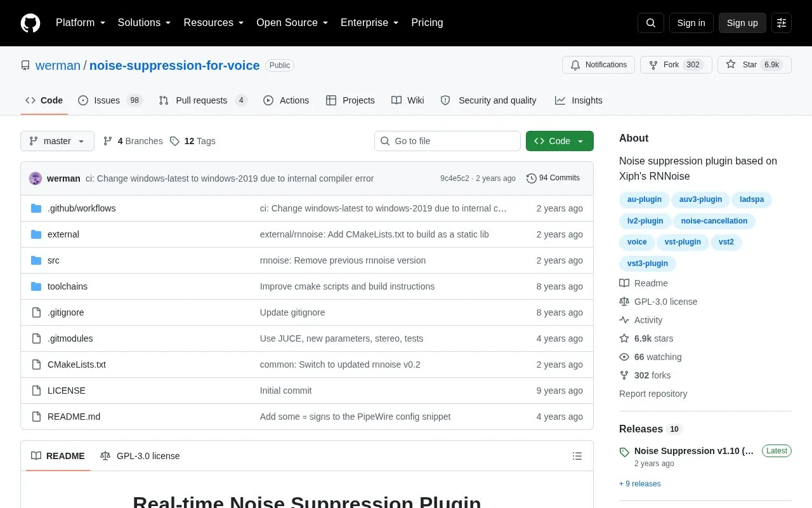Open the master branch selector
Screen dimensions: 812x508
(57, 141)
